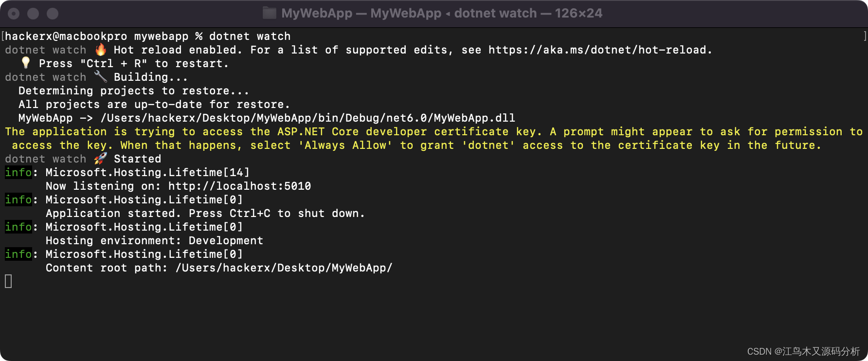Viewport: 868px width, 361px height.
Task: Open the hot-reload documentation URL
Action: point(598,49)
